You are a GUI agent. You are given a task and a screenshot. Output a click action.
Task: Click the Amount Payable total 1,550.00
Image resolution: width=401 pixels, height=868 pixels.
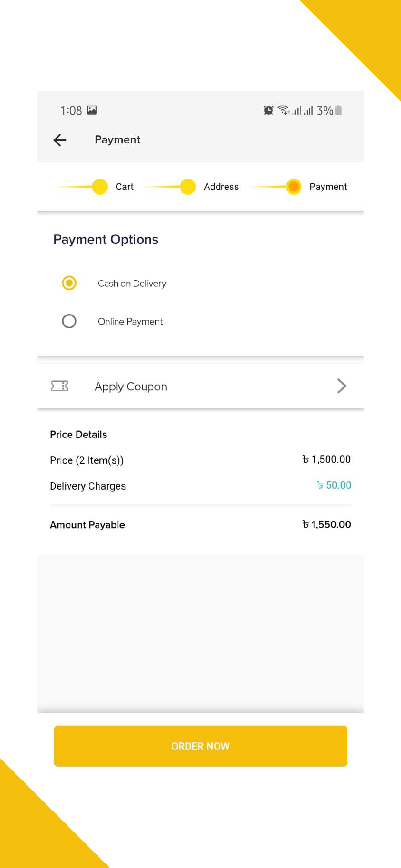[326, 524]
